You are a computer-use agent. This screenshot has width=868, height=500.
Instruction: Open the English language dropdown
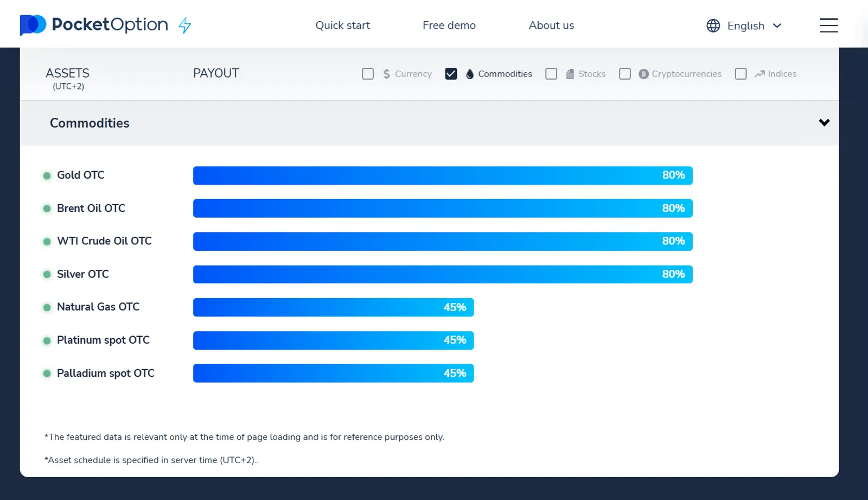click(x=754, y=26)
